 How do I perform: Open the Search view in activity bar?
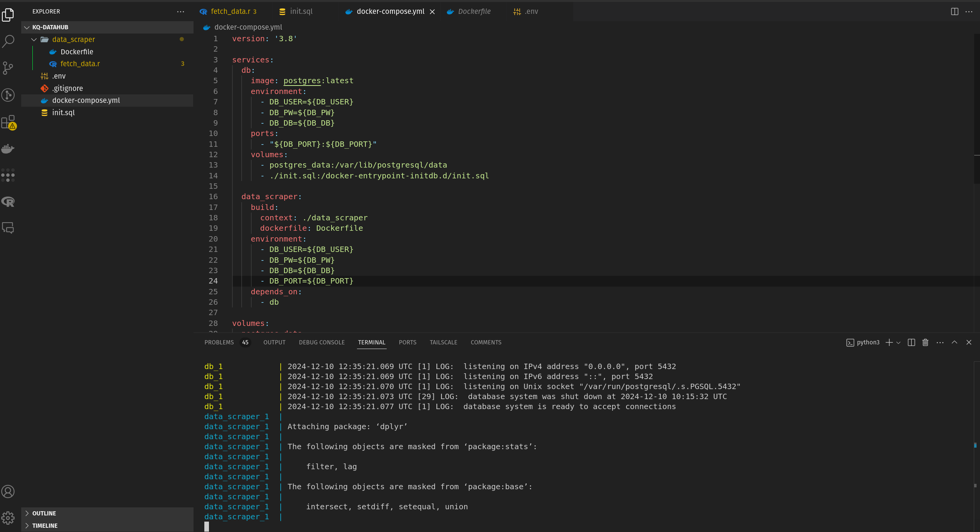8,41
